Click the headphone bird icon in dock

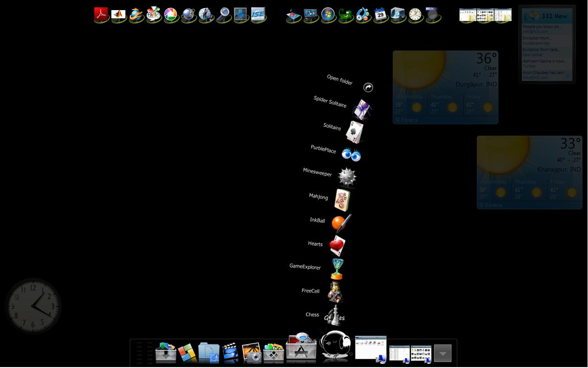pos(336,345)
